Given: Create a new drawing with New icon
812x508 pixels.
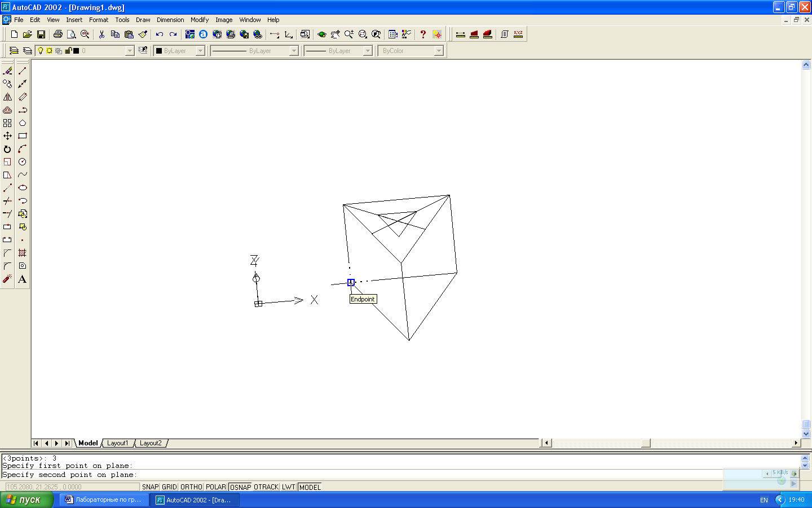Looking at the screenshot, I should [x=14, y=34].
